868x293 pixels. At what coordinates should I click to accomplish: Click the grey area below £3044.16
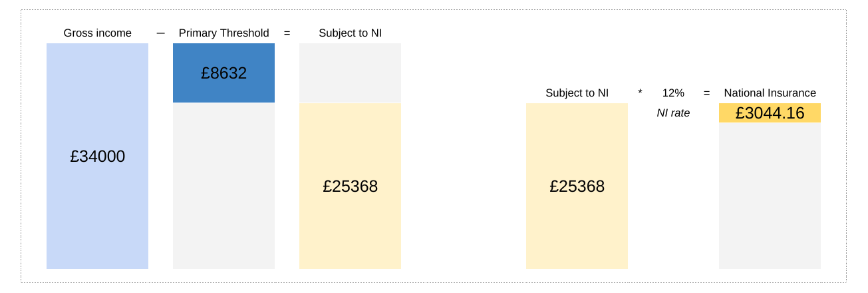770,196
